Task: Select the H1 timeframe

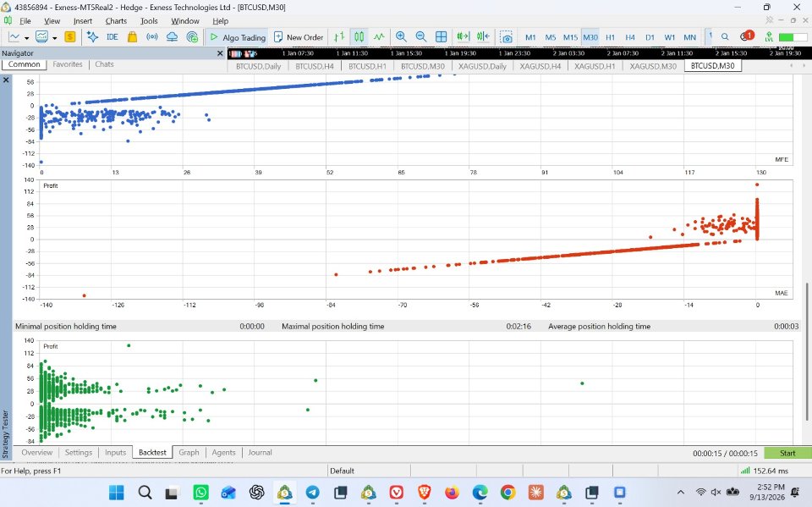Action: [610, 37]
